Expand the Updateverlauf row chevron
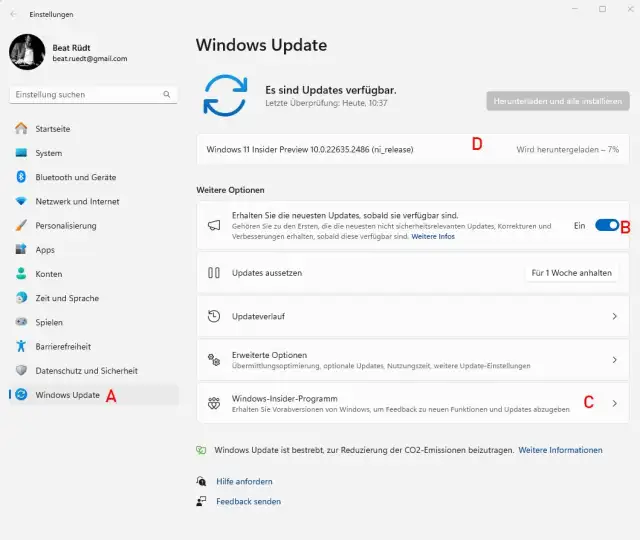This screenshot has height=540, width=640. coord(614,316)
